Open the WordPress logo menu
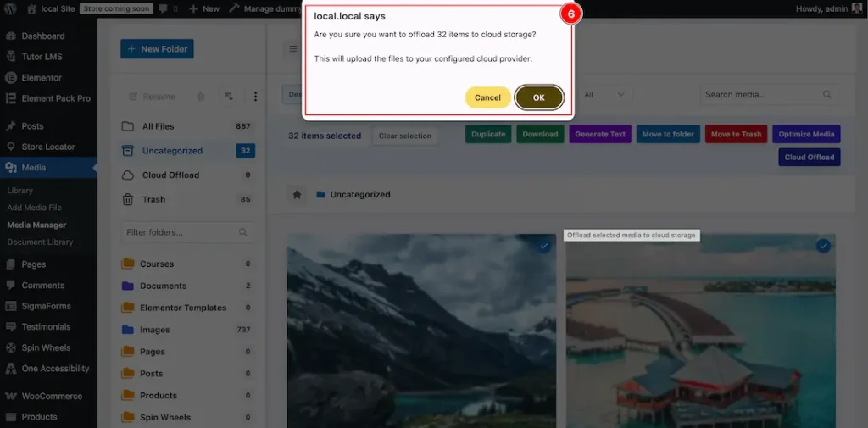The width and height of the screenshot is (868, 428). [x=12, y=8]
